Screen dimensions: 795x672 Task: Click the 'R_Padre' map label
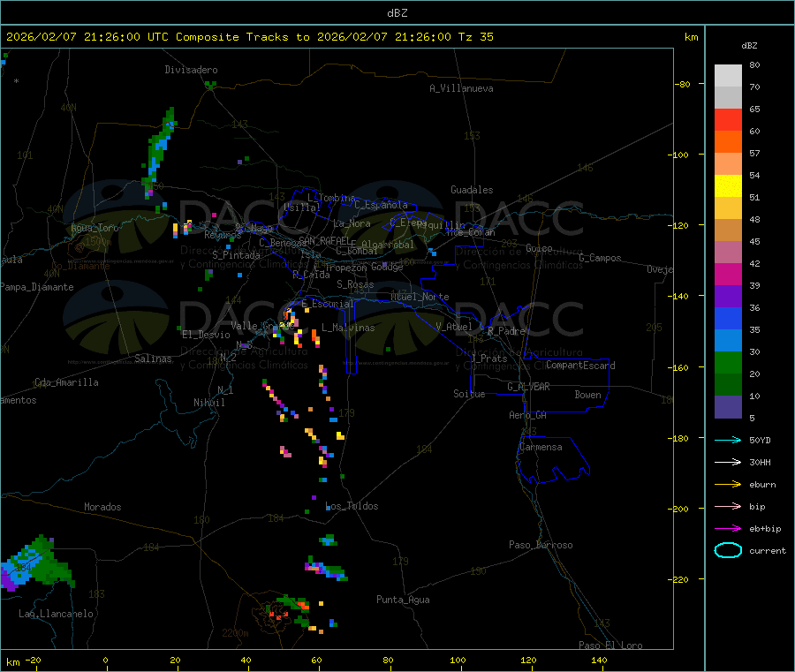click(x=506, y=331)
